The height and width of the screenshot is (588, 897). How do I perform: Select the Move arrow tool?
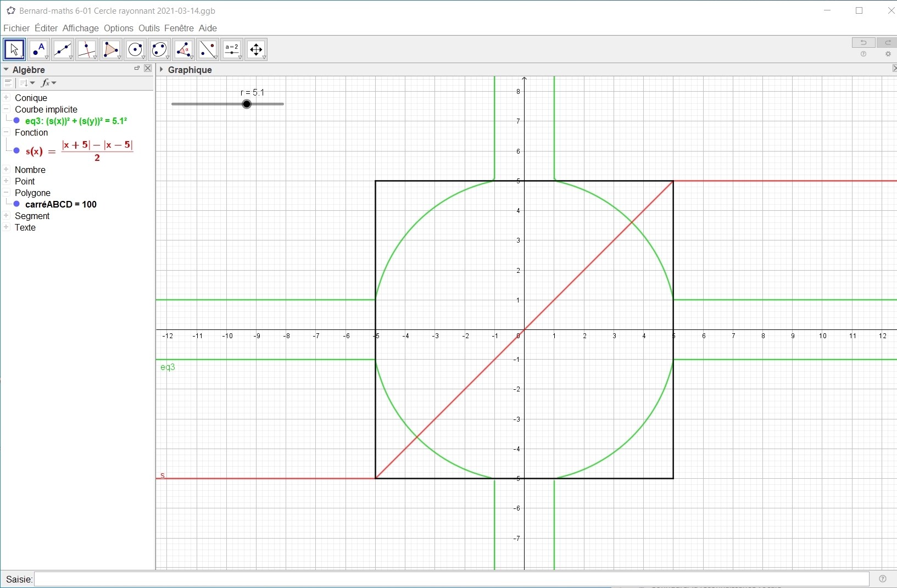point(14,49)
